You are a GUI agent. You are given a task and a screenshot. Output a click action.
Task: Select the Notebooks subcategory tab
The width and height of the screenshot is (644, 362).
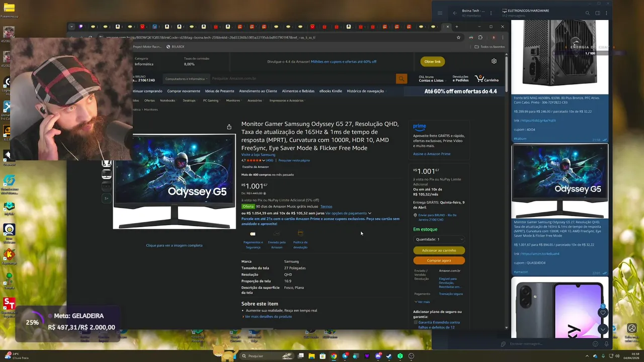pos(168,101)
